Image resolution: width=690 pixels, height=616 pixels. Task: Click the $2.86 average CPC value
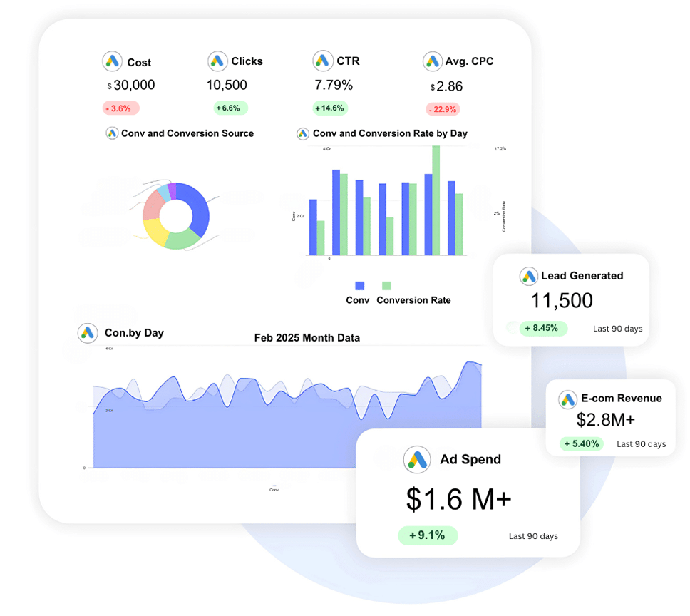click(x=446, y=86)
